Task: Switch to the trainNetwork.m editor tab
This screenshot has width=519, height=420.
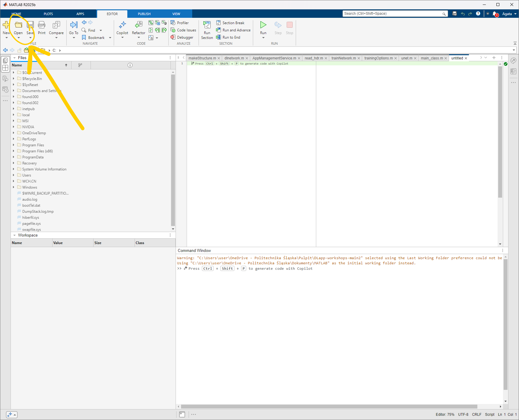Action: tap(343, 58)
